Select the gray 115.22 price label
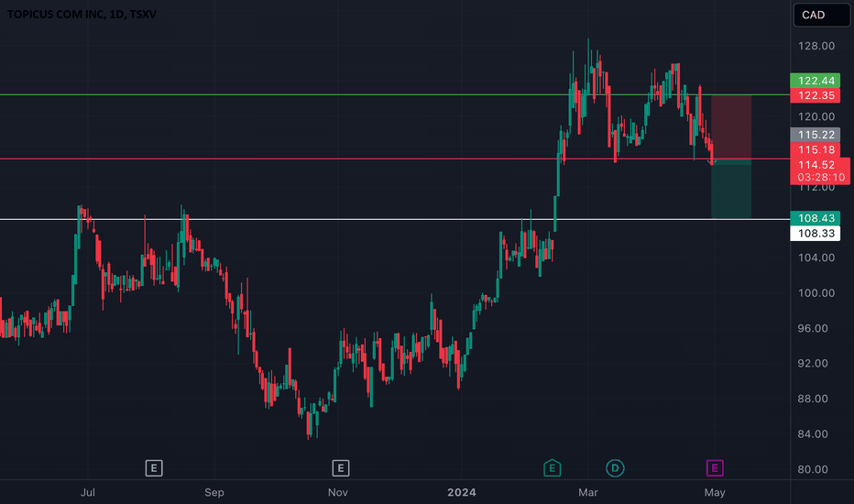This screenshot has width=854, height=504. click(x=816, y=135)
